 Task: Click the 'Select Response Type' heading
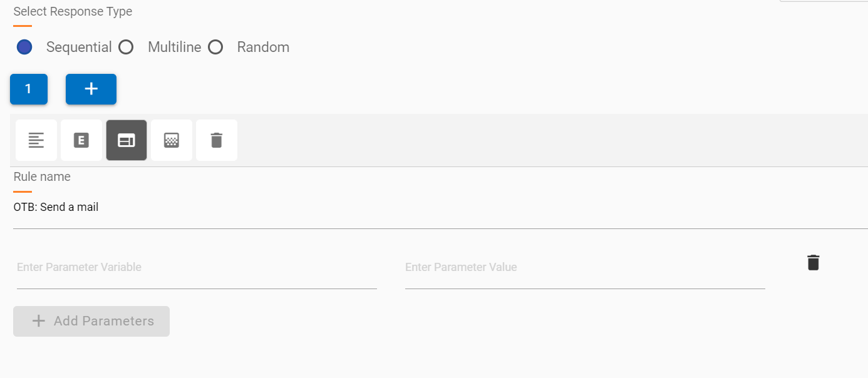pyautogui.click(x=73, y=11)
